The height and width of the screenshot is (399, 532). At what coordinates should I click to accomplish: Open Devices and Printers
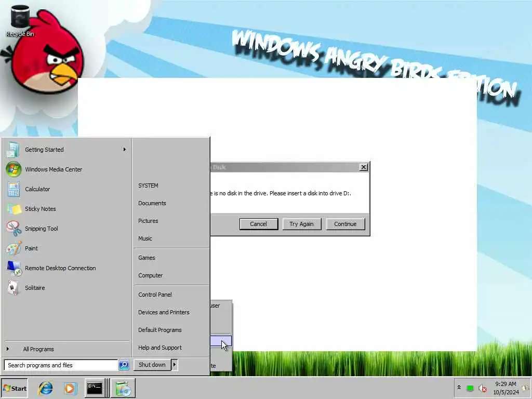[x=171, y=312]
